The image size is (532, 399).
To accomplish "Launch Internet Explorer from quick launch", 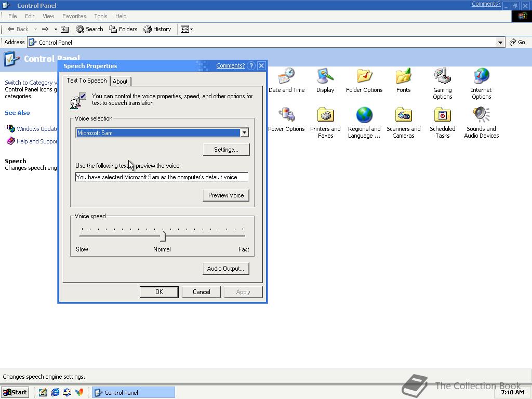I will point(55,392).
